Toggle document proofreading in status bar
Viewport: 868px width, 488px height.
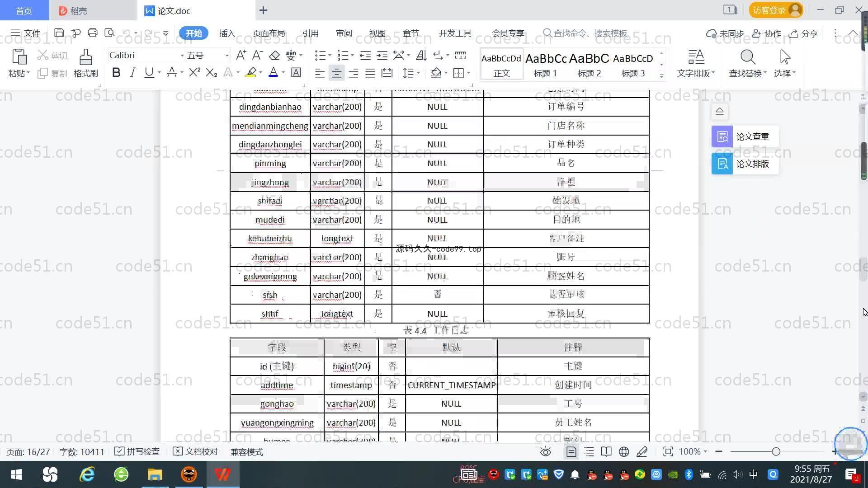(195, 452)
